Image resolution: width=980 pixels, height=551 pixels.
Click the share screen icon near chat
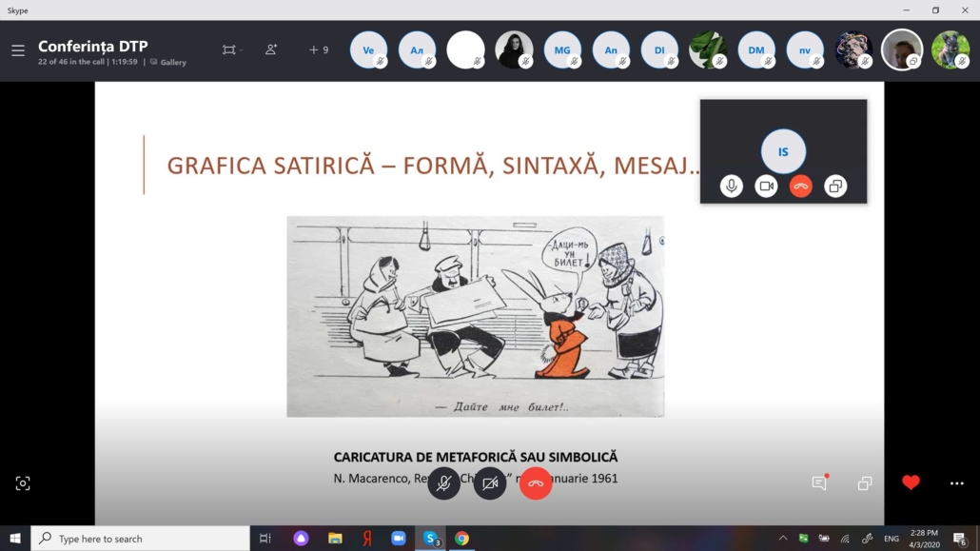tap(865, 482)
